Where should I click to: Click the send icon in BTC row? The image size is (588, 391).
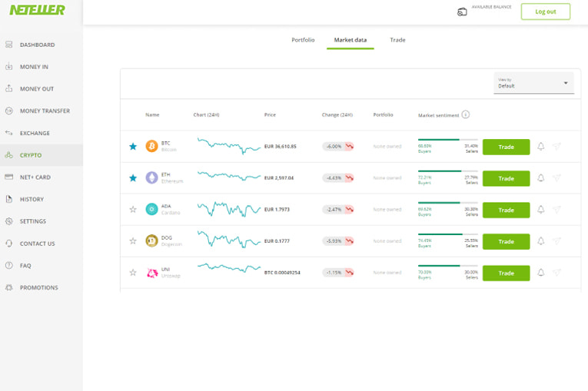pos(557,147)
